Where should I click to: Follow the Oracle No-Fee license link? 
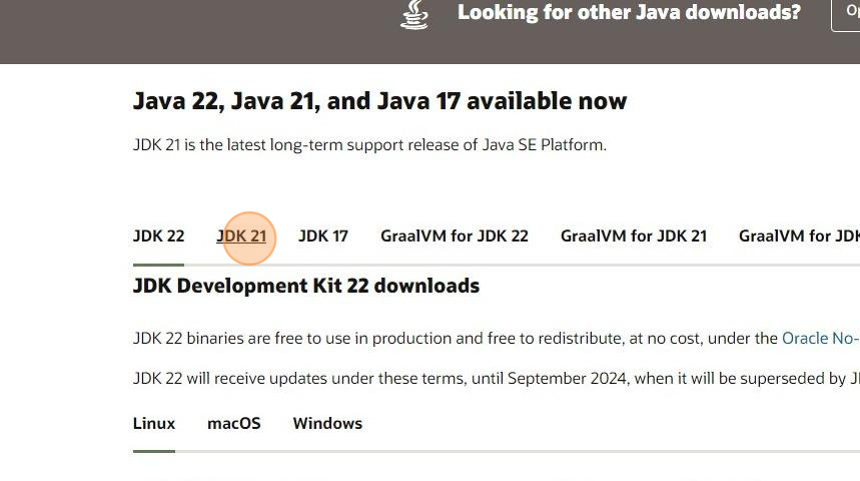tap(819, 338)
